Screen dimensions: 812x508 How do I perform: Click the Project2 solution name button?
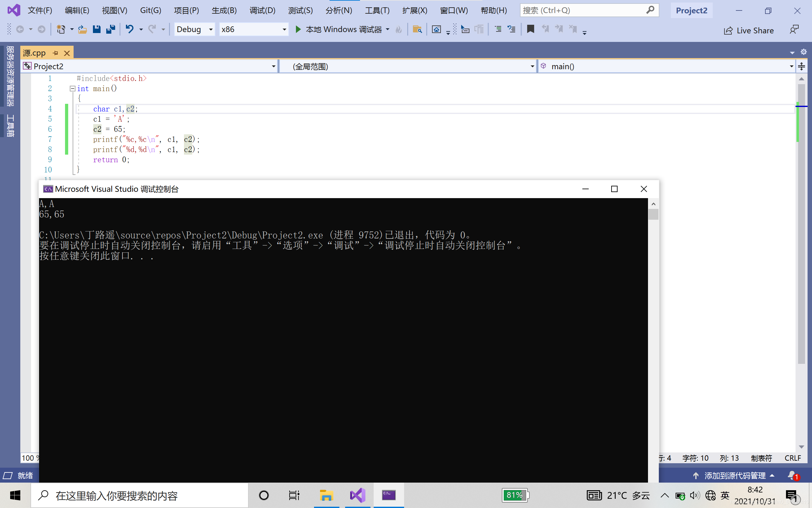coord(691,10)
